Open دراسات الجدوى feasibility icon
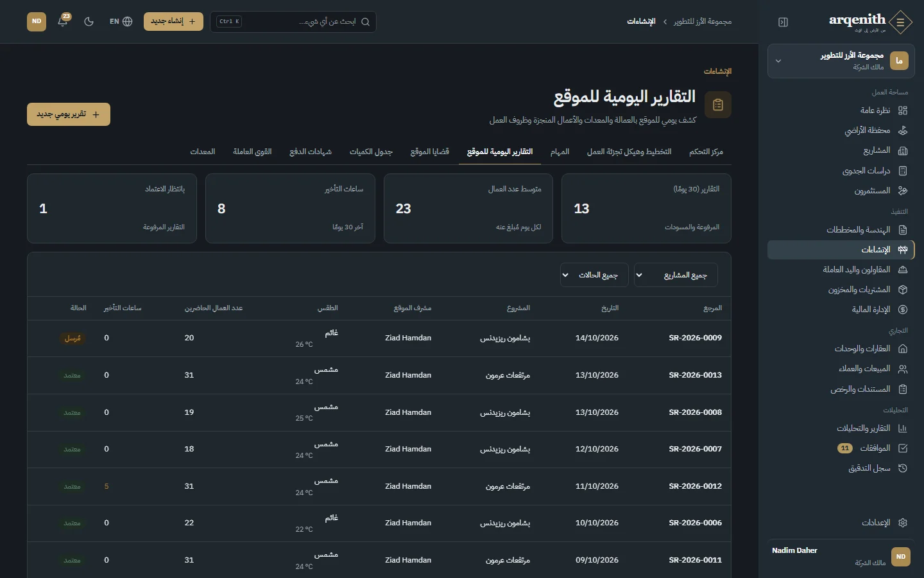Screen dimensions: 924x578 (903, 171)
